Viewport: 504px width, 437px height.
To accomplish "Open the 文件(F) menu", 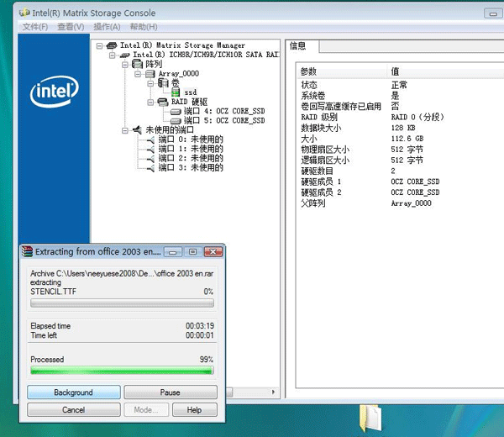I will tap(35, 27).
